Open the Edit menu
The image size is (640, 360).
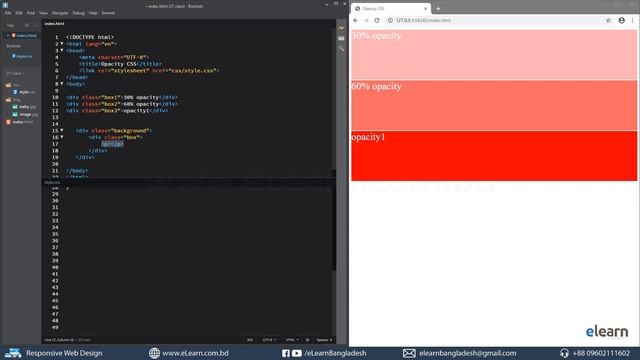point(19,13)
